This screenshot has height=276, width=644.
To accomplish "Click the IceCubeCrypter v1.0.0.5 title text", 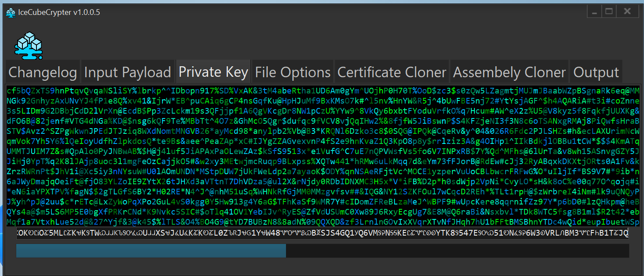I will tap(59, 12).
